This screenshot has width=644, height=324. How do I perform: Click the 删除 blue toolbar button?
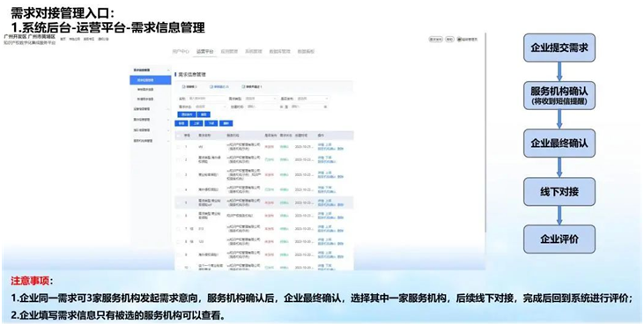tap(226, 123)
